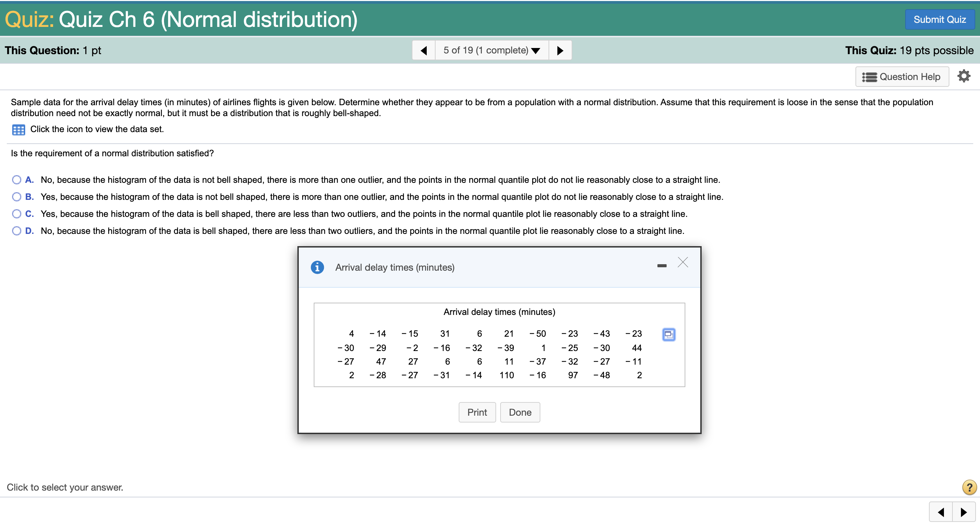Open the info icon in the dialog header
This screenshot has height=526, width=980.
tap(317, 267)
